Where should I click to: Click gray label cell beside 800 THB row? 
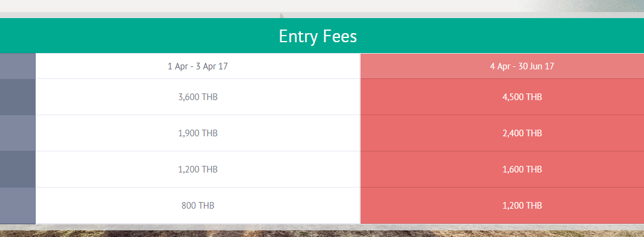(17, 206)
